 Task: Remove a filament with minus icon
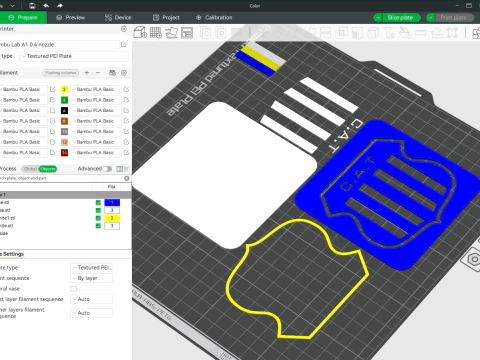98,73
